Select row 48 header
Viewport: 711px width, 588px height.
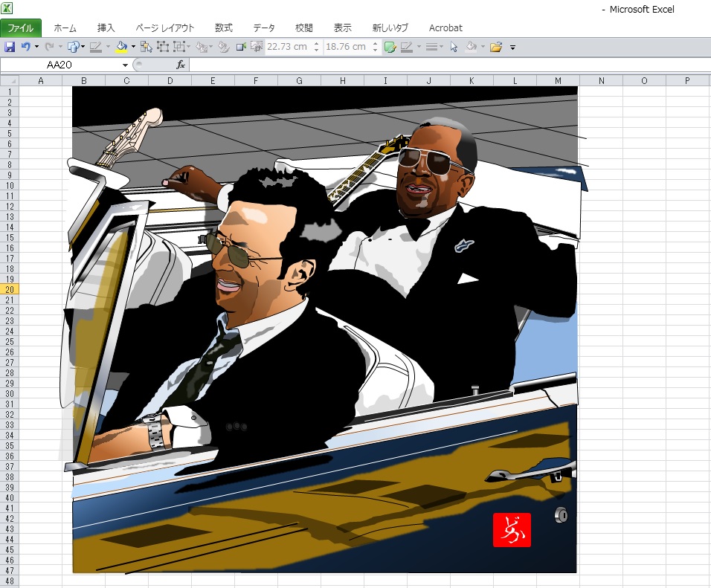[9, 581]
